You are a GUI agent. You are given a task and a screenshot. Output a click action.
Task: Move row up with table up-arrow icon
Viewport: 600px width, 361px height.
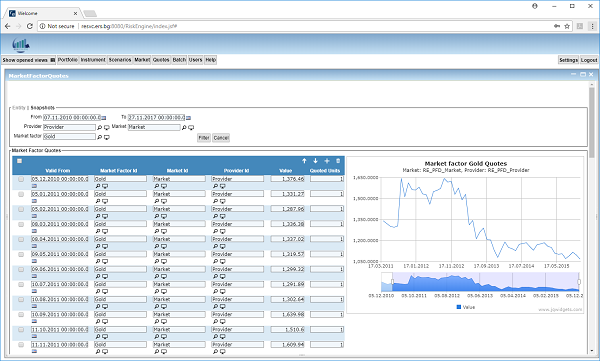point(304,161)
